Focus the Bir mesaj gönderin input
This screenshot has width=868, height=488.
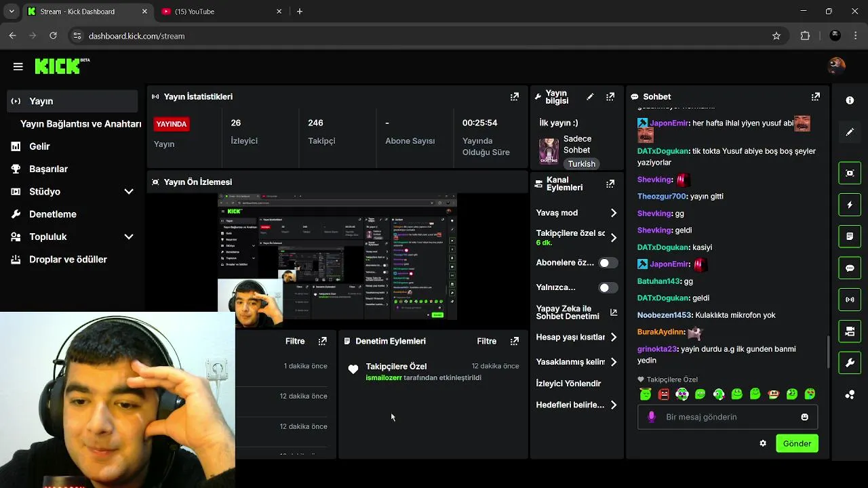pos(729,417)
